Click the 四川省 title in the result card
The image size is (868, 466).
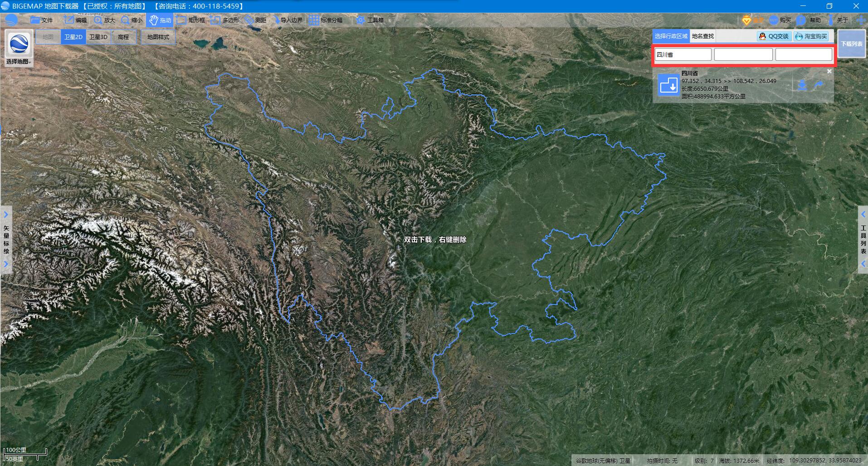point(690,73)
